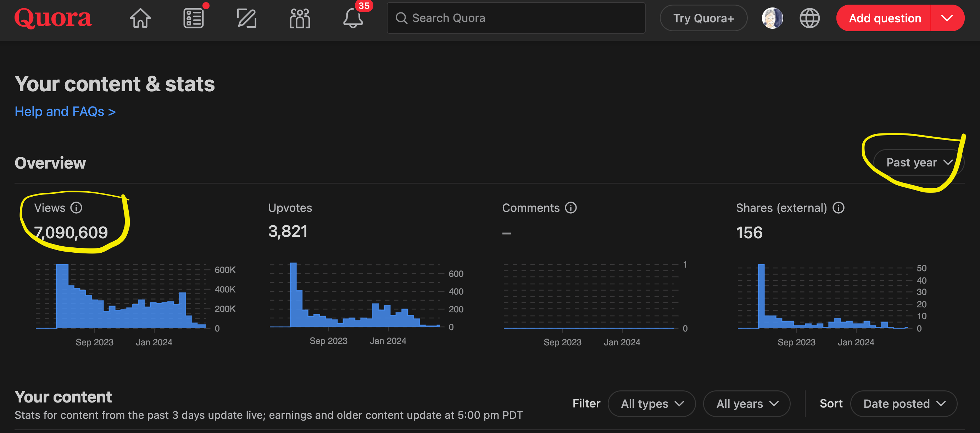This screenshot has height=433, width=980.
Task: Click the 3,821 upvotes total
Action: coord(288,231)
